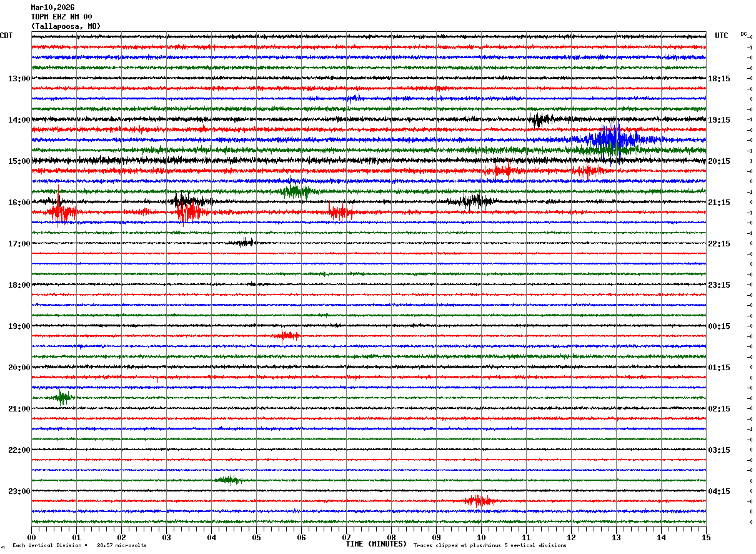The height and width of the screenshot is (554, 756).
Task: Click the station title TOPM EHZ NM 00
Action: [61, 17]
